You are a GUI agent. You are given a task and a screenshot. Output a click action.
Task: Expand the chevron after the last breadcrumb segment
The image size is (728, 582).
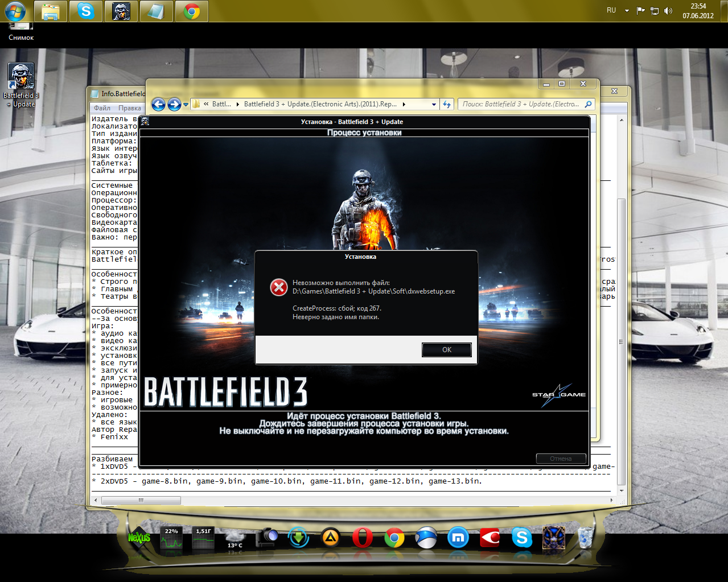(x=404, y=104)
